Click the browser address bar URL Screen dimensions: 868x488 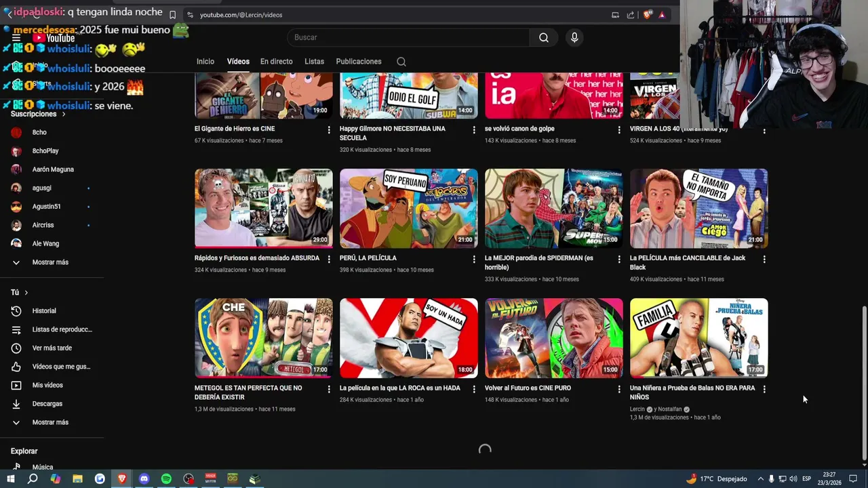click(241, 15)
